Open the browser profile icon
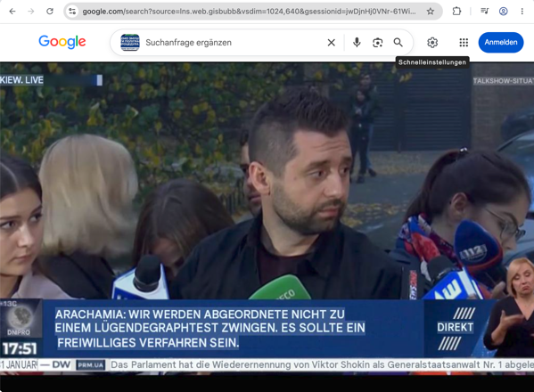Image resolution: width=534 pixels, height=392 pixels. click(504, 12)
